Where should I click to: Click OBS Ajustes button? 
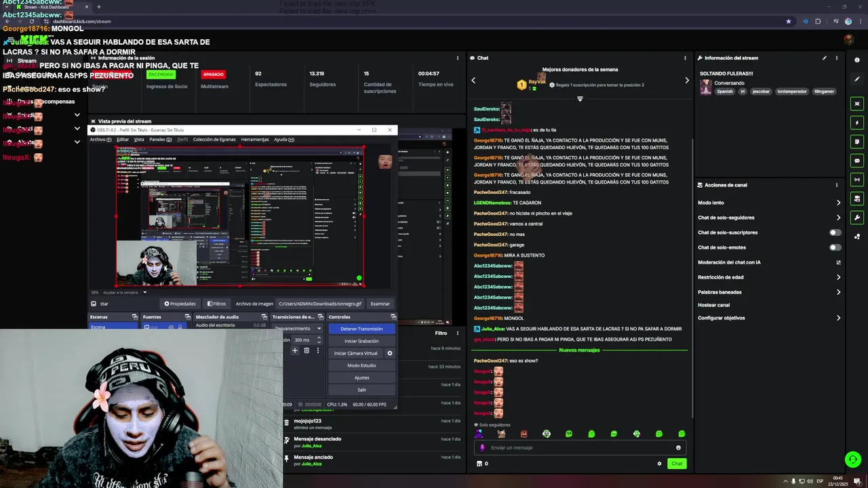361,378
